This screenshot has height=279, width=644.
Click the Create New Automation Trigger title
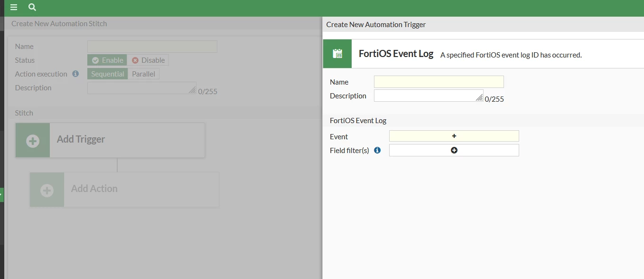tap(376, 24)
